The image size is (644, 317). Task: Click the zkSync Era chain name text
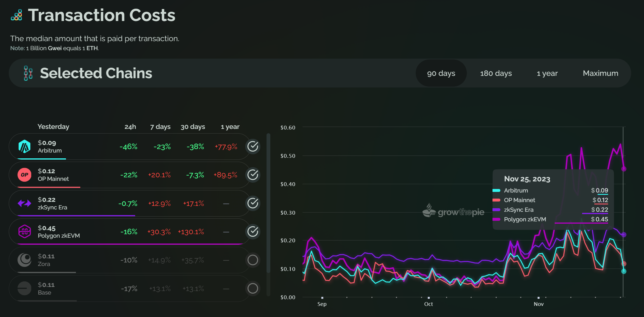[x=53, y=207]
